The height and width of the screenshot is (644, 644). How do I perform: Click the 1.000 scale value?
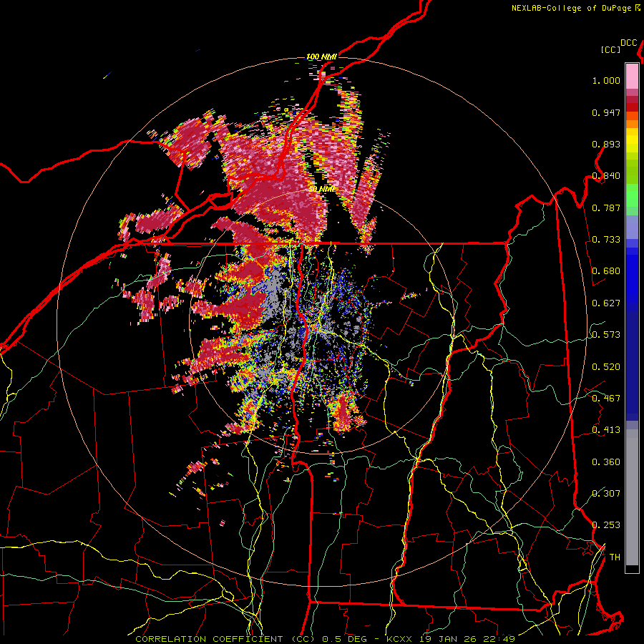[x=606, y=80]
